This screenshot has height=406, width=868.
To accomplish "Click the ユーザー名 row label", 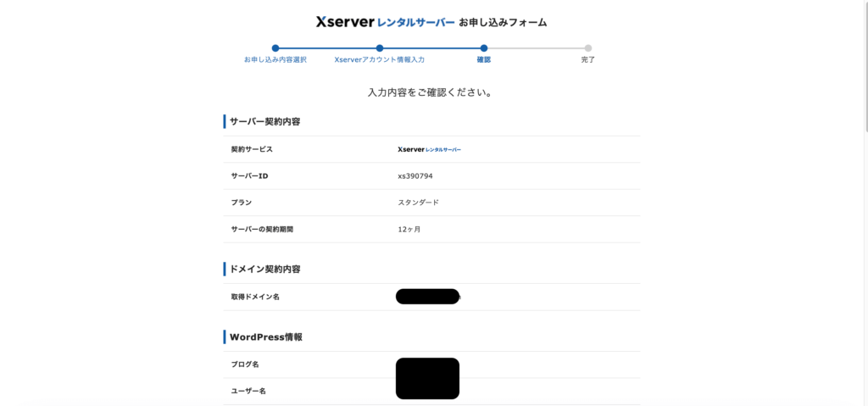I will [248, 391].
